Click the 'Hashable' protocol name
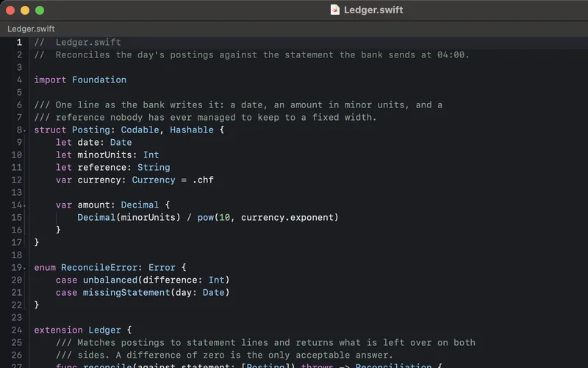588x368 pixels. click(192, 130)
